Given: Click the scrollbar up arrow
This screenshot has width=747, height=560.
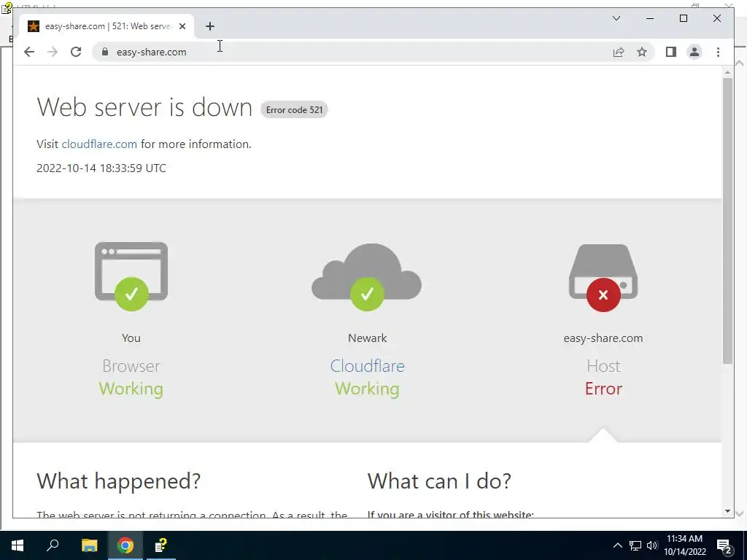Looking at the screenshot, I should point(727,72).
